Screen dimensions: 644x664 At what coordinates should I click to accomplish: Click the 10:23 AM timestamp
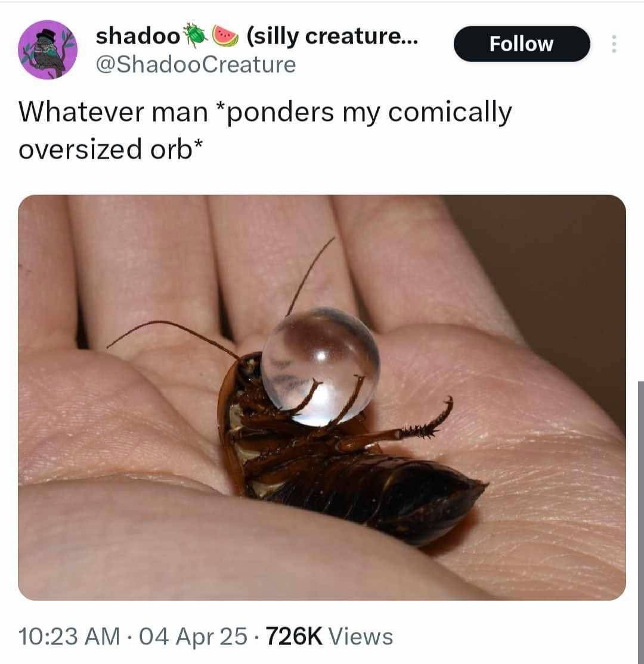tap(70, 636)
